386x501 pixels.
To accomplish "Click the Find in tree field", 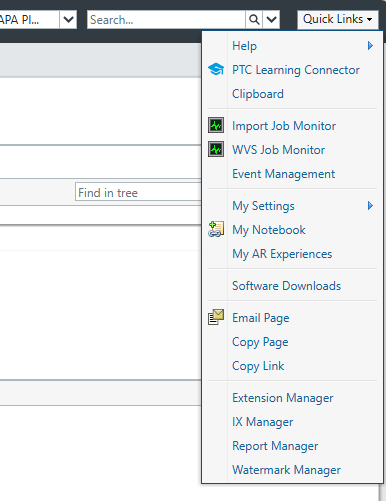I will 138,192.
